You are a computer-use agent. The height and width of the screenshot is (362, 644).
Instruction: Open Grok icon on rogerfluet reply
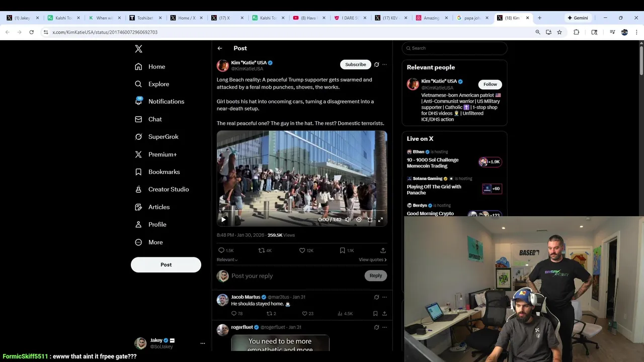tap(376, 327)
